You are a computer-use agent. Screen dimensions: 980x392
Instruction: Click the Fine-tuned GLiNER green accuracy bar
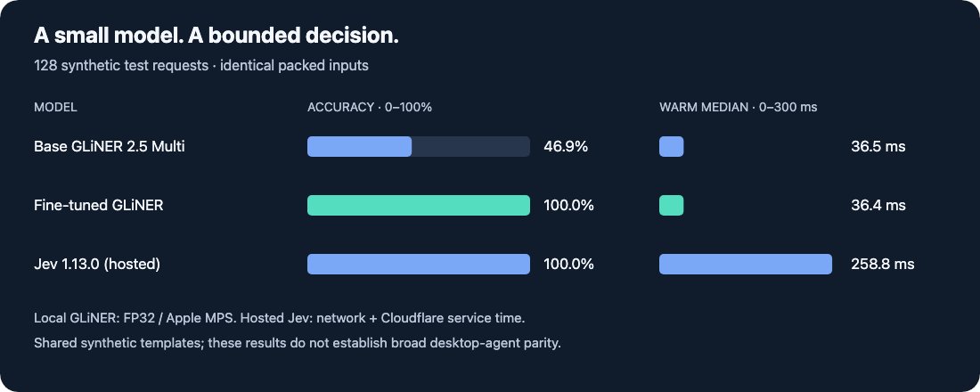click(x=419, y=205)
